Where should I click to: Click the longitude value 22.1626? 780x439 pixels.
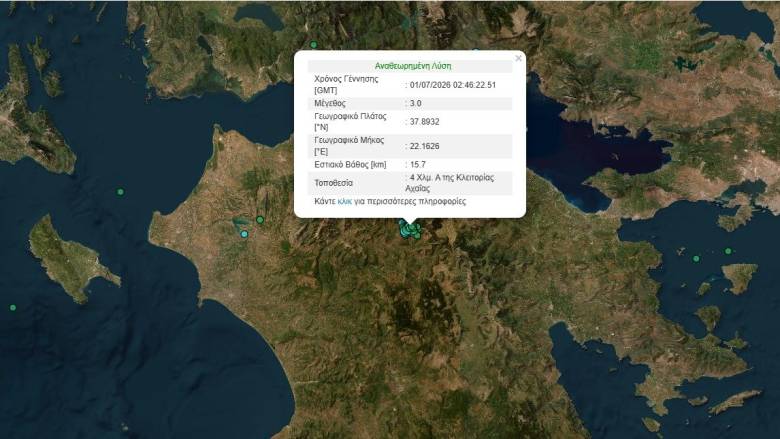point(424,146)
